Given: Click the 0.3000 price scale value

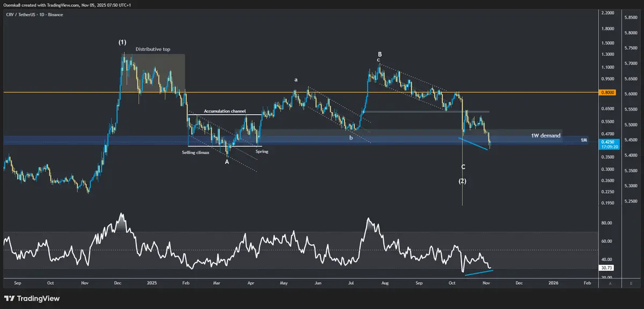Looking at the screenshot, I should tap(608, 169).
